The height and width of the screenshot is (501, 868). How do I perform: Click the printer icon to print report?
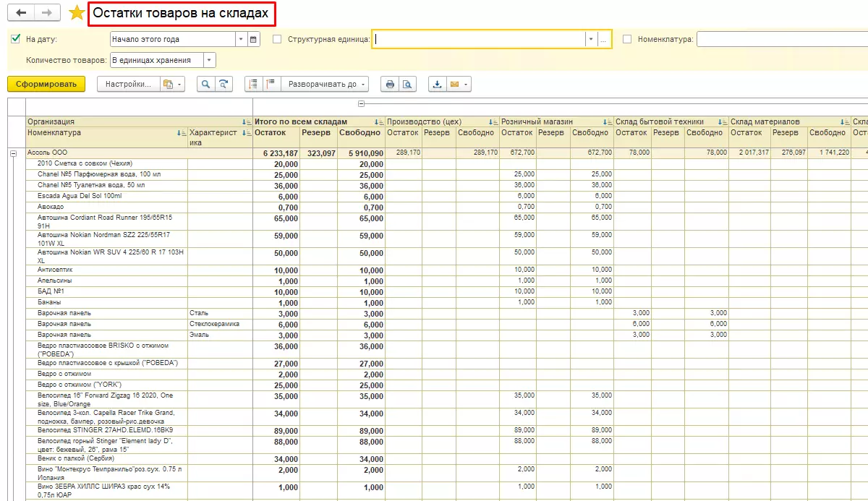pos(391,85)
